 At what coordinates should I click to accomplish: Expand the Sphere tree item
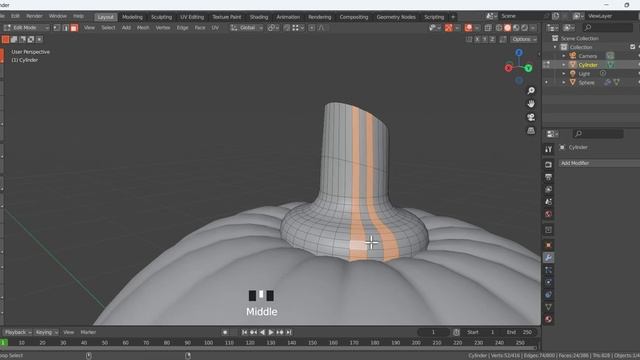pyautogui.click(x=564, y=82)
